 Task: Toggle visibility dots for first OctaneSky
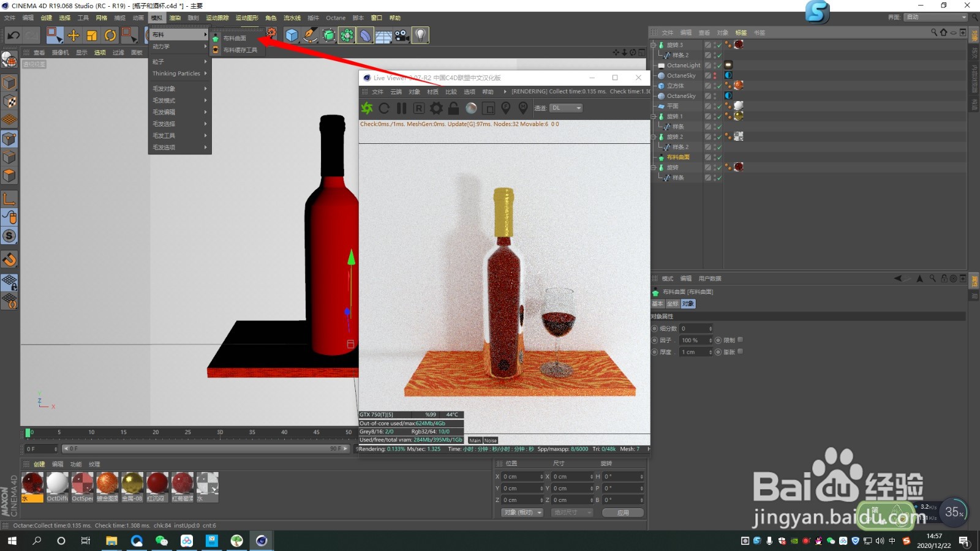[x=715, y=76]
